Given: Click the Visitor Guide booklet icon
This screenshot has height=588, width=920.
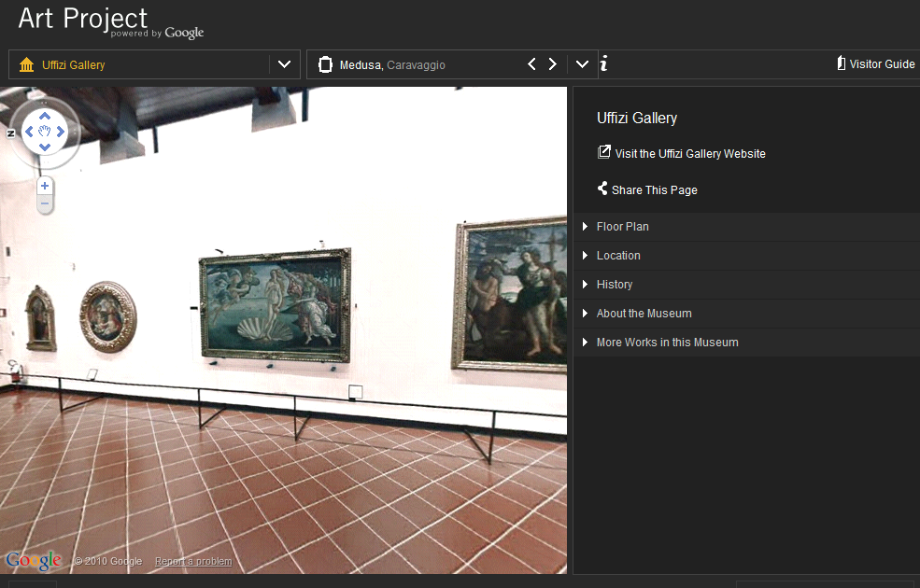Looking at the screenshot, I should click(841, 63).
